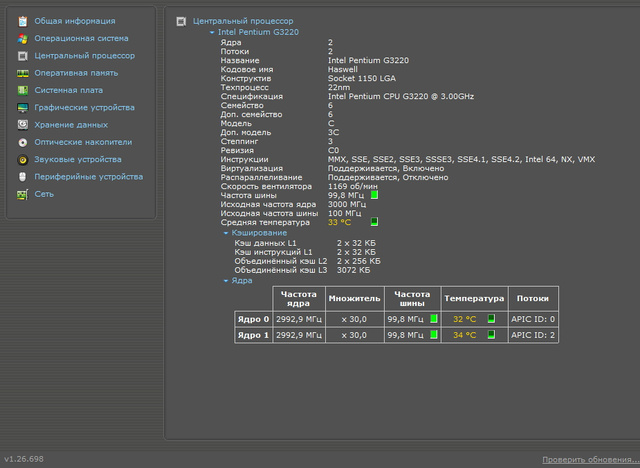Click Поддерживается, Отключено value
The image size is (640, 468).
point(388,177)
